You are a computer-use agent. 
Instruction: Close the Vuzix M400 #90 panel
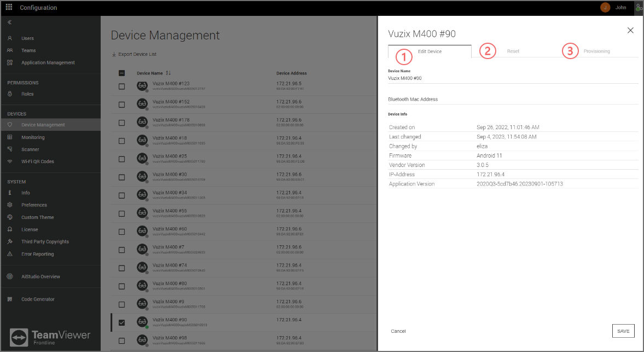(x=630, y=31)
